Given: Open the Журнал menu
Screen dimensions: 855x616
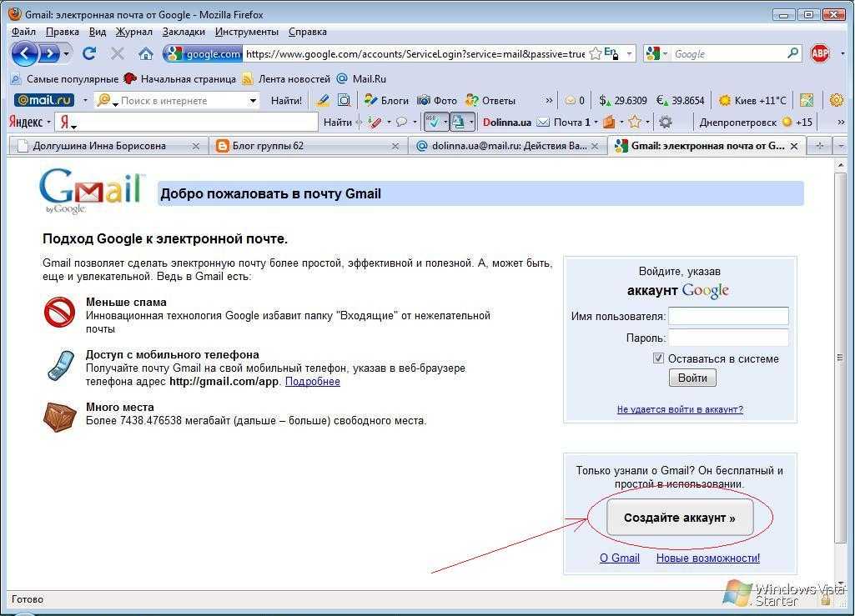Looking at the screenshot, I should click(x=133, y=32).
